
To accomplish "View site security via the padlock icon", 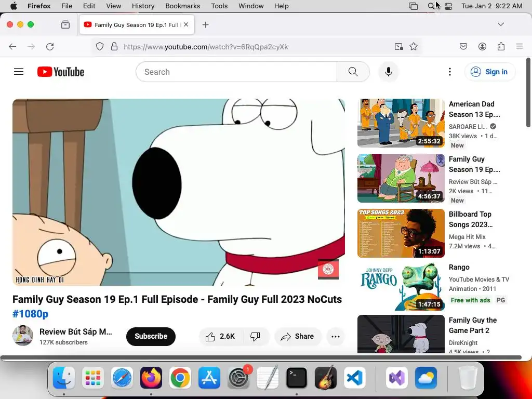I will click(114, 46).
